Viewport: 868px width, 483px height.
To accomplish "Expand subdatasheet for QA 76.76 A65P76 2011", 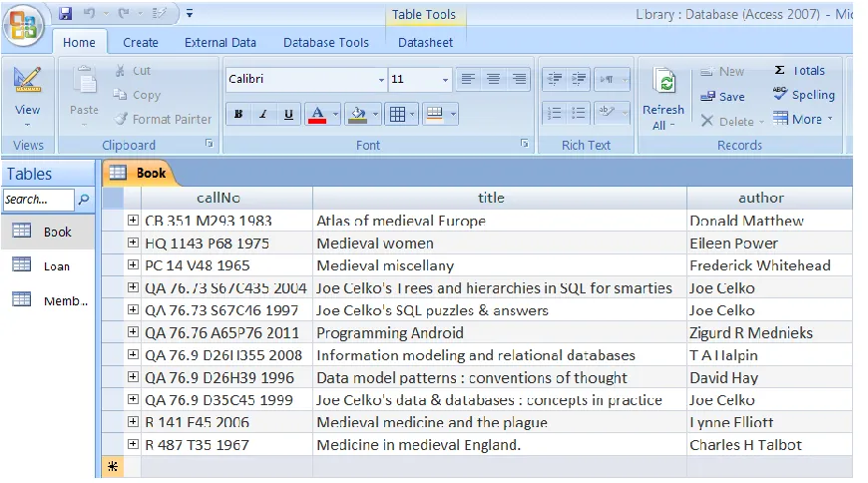I will (x=133, y=331).
